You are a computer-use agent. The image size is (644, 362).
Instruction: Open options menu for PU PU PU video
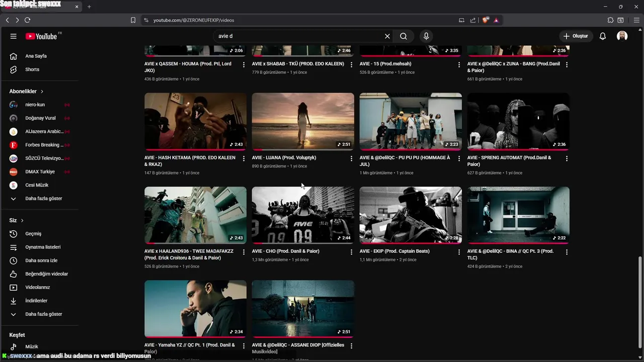459,158
